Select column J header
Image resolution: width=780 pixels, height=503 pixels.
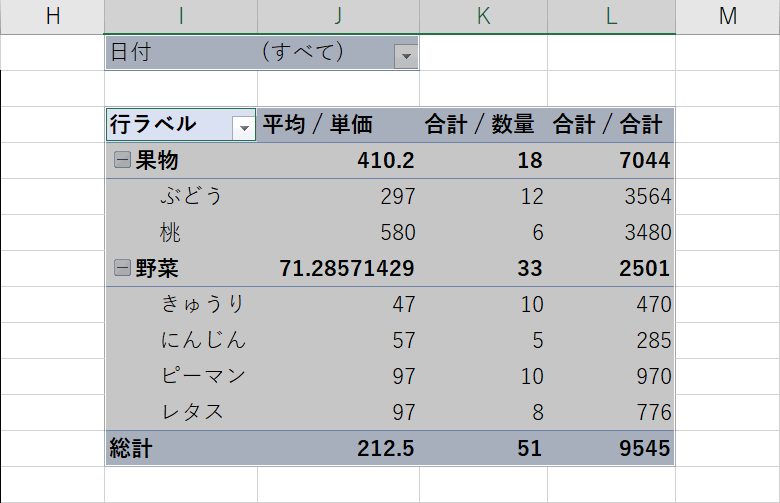point(338,16)
